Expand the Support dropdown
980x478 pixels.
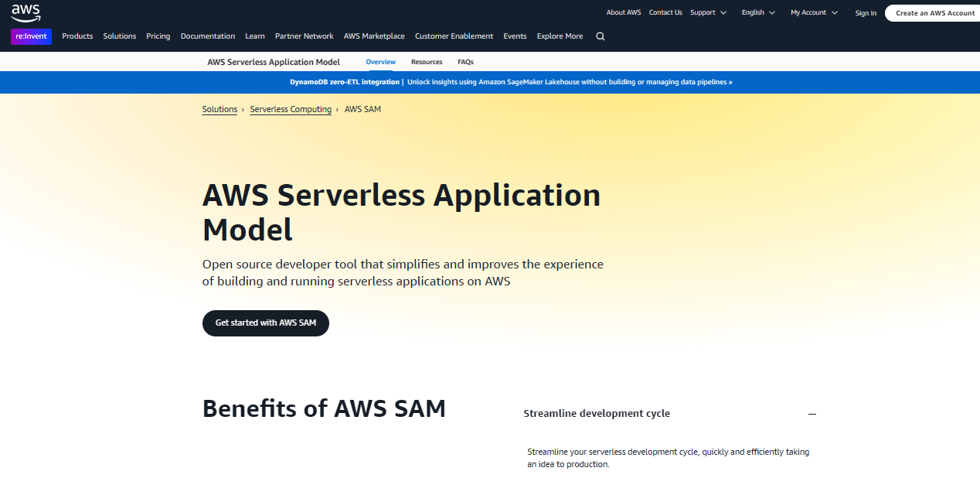(709, 12)
